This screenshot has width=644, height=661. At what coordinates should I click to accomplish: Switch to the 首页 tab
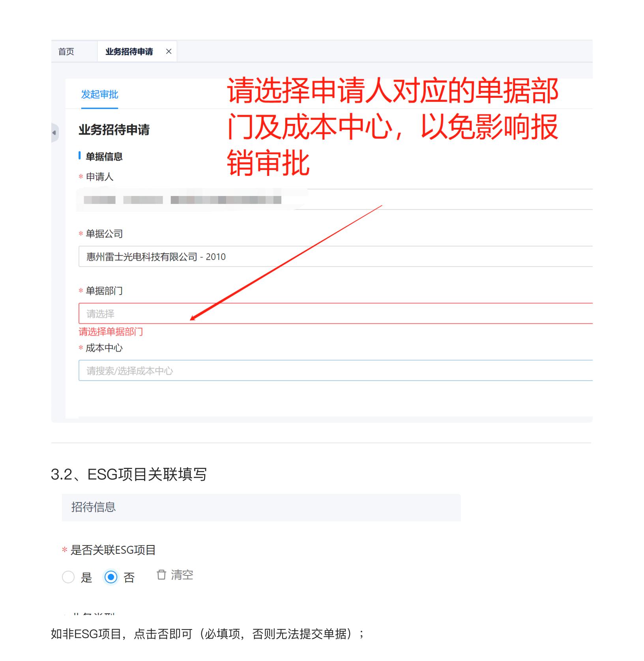[66, 52]
